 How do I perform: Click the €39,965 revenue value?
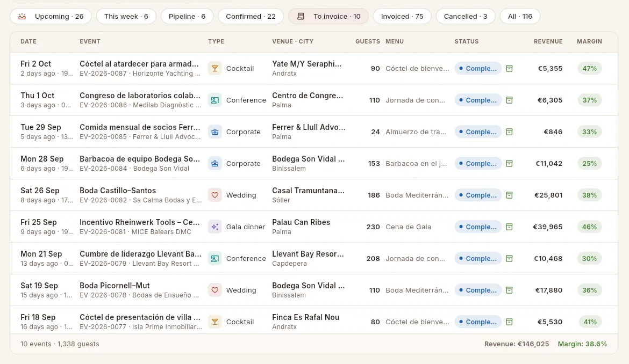click(548, 227)
